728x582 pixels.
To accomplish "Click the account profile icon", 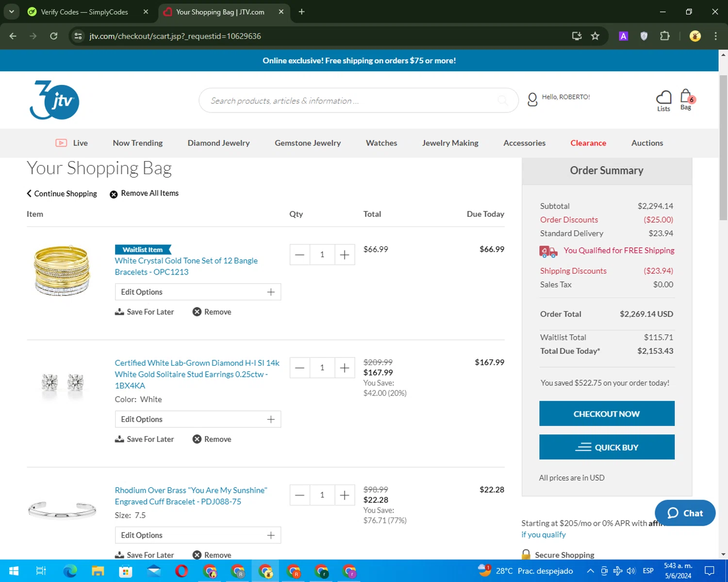I will click(532, 99).
